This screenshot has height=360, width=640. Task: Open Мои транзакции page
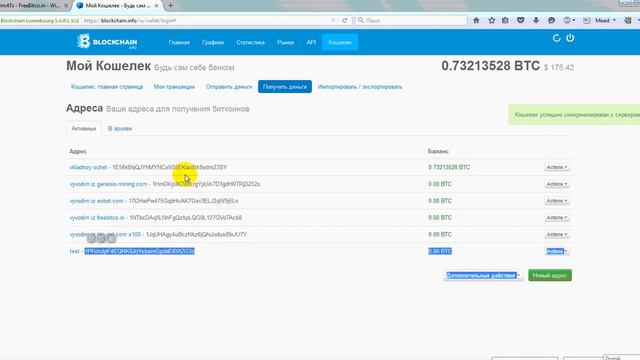pyautogui.click(x=174, y=87)
